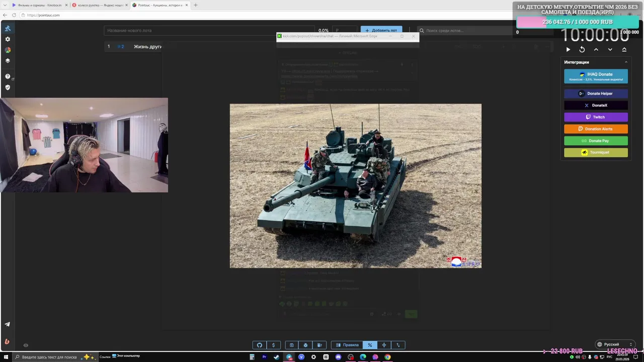This screenshot has height=362, width=644.
Task: Decrease timer with the down chevron
Action: (x=610, y=49)
